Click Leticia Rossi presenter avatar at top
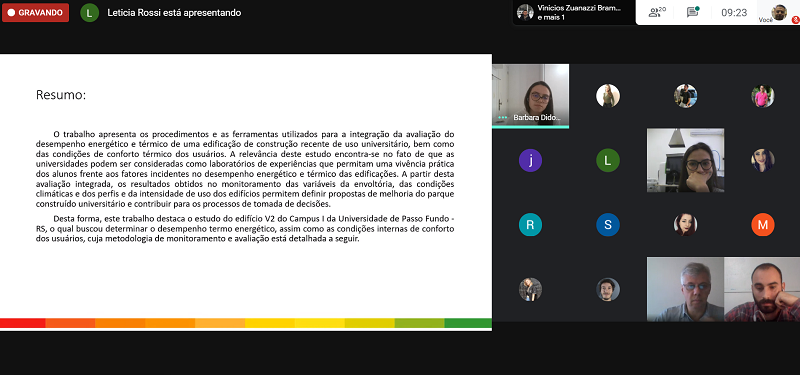 [x=89, y=13]
